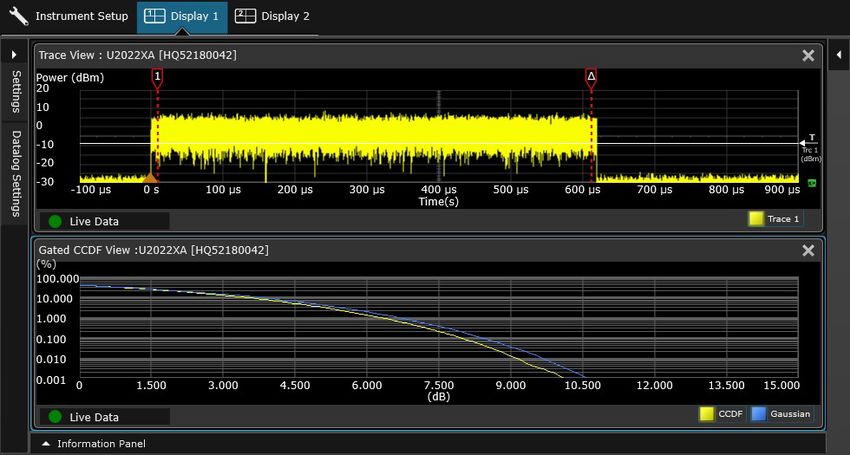Select the delta marker flag
This screenshot has width=850, height=455.
[591, 78]
